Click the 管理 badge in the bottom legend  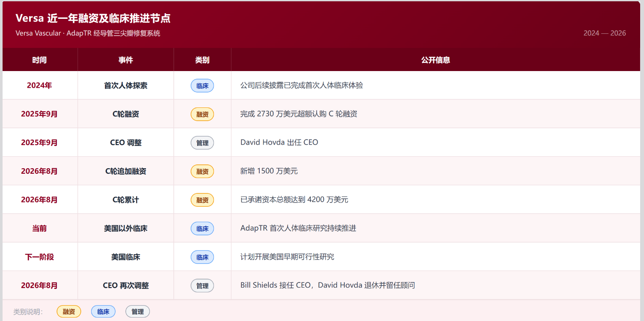point(137,312)
